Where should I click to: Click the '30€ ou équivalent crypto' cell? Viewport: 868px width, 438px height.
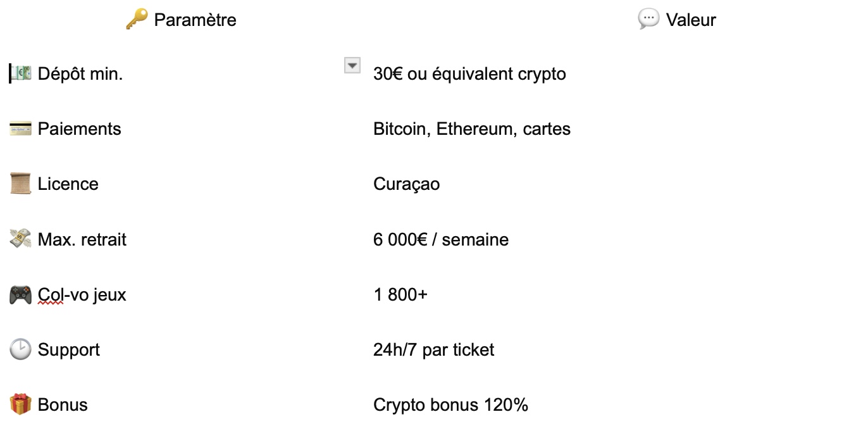pos(469,74)
